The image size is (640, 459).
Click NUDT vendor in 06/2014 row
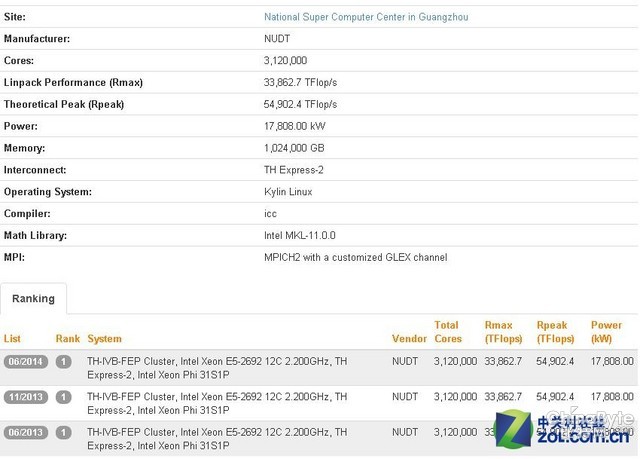coord(405,361)
